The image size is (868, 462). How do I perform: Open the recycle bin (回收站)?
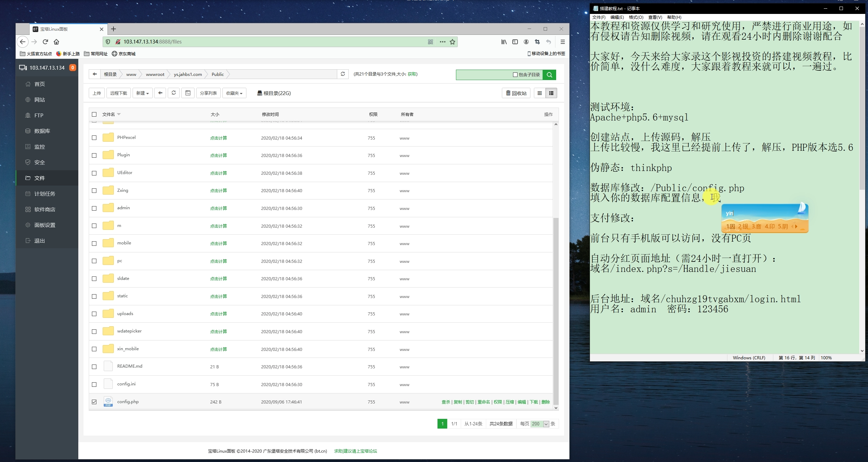click(516, 93)
